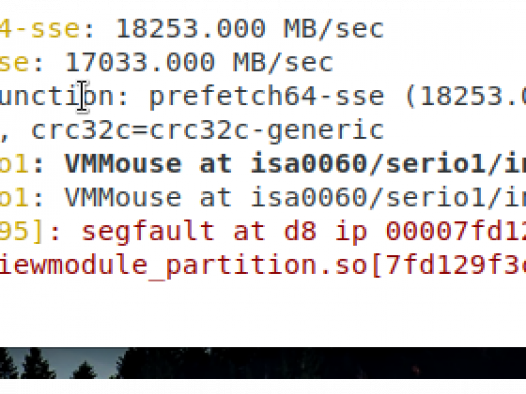Click the bold "VMMouse" word

[x=123, y=164]
